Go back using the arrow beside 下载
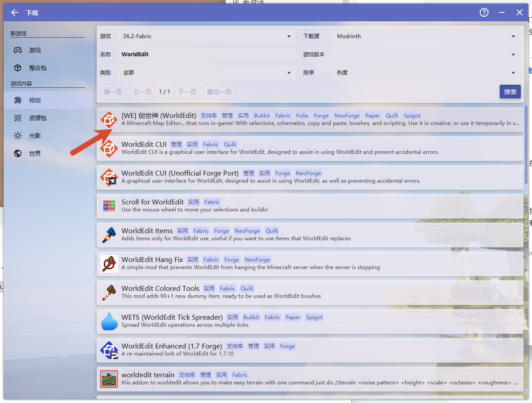This screenshot has height=403, width=532. coord(15,12)
